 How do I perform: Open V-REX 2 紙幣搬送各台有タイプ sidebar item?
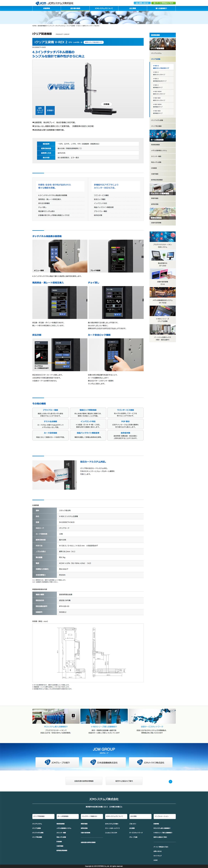[x=163, y=80]
